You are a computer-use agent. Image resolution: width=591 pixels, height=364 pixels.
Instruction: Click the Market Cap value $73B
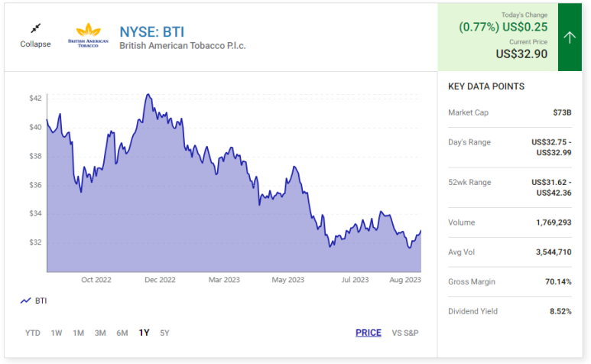(563, 112)
